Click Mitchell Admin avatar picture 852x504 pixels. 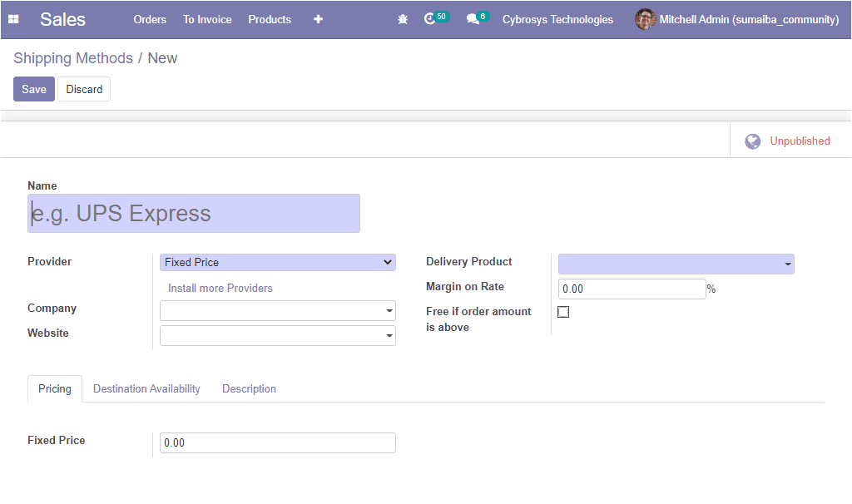[x=645, y=19]
